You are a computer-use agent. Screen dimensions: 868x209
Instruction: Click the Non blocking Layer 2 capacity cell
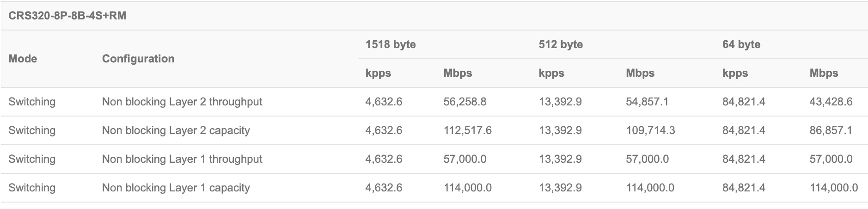pos(176,130)
